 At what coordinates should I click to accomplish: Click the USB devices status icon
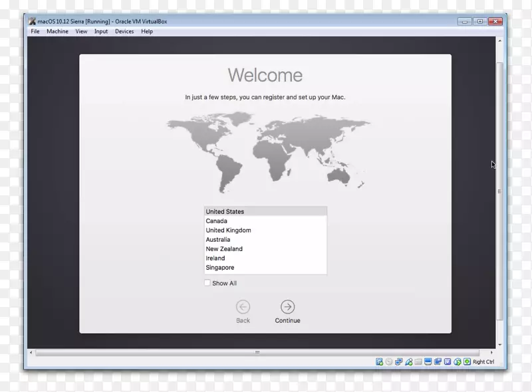(x=409, y=362)
